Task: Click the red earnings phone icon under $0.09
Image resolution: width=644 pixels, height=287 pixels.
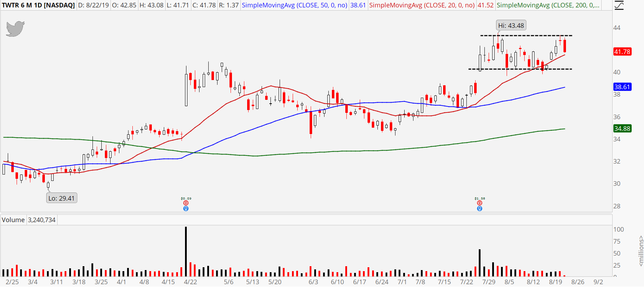Action: [x=186, y=203]
